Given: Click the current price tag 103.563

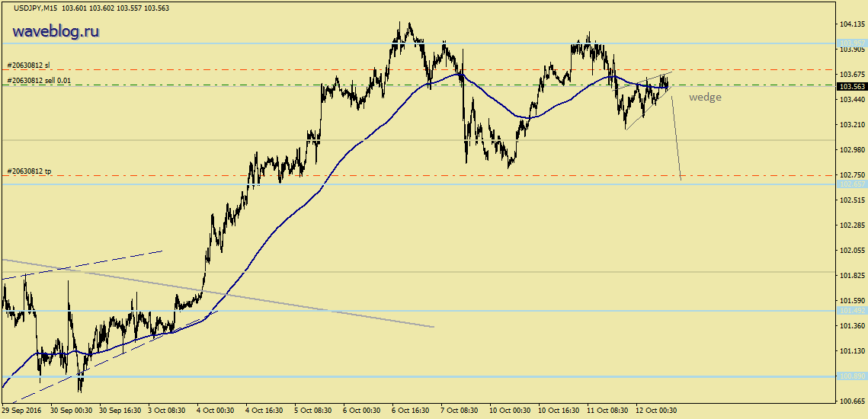Looking at the screenshot, I should pos(851,87).
